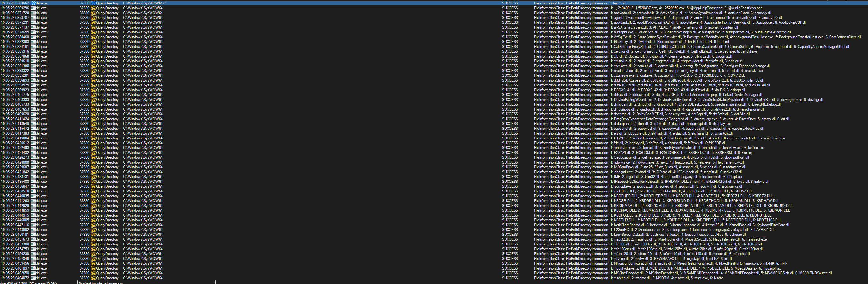Click the del.exe process icon in row 19:05:23,0396893
868x284 pixels.
[x=33, y=80]
